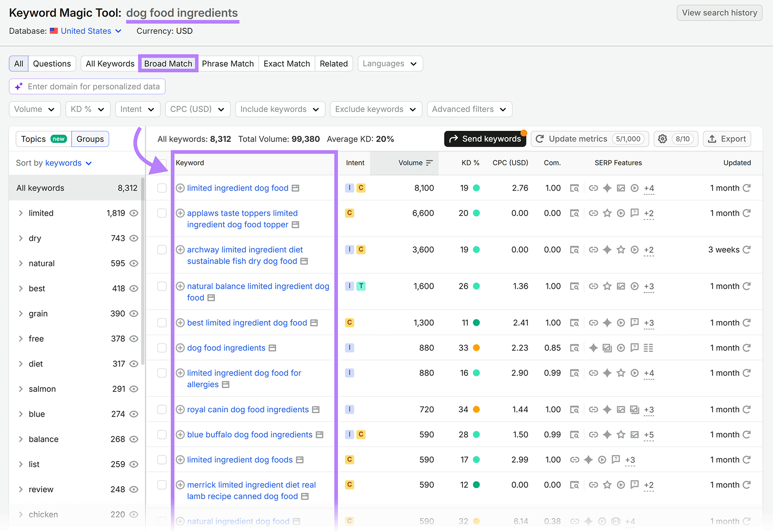Switch to Questions tab
The height and width of the screenshot is (532, 773).
(x=52, y=64)
